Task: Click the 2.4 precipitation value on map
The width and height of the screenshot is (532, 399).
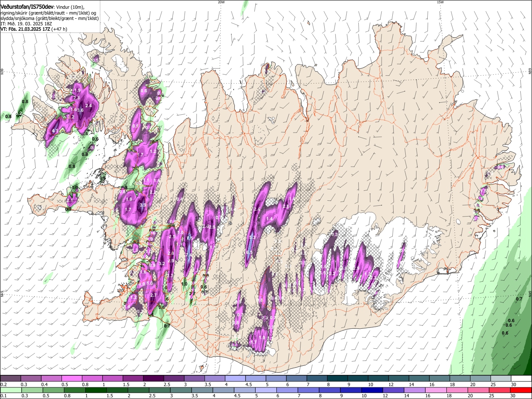Action: pyautogui.click(x=89, y=106)
